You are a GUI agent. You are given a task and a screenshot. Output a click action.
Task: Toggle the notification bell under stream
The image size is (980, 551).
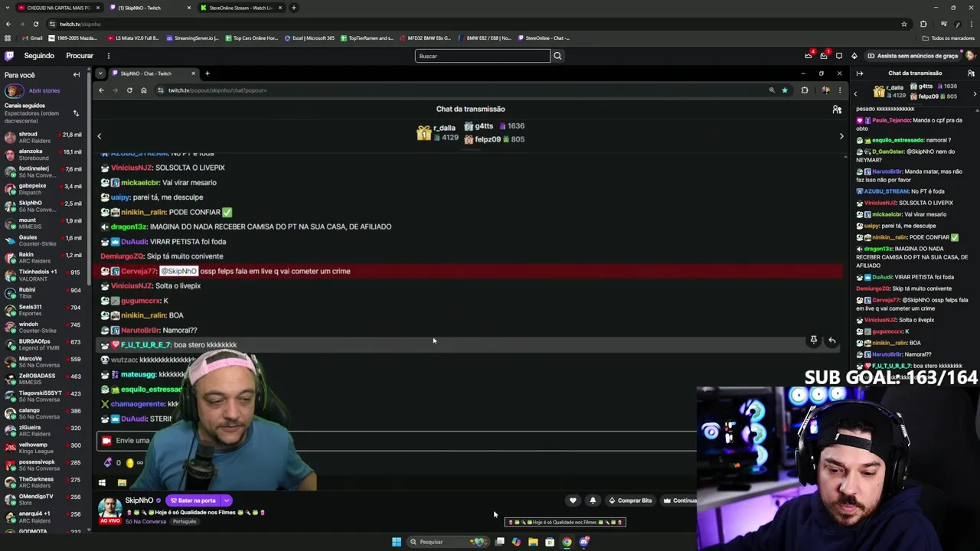click(593, 500)
